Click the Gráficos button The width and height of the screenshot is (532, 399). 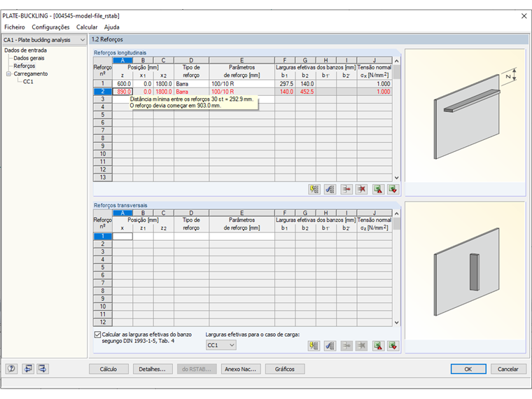285,369
